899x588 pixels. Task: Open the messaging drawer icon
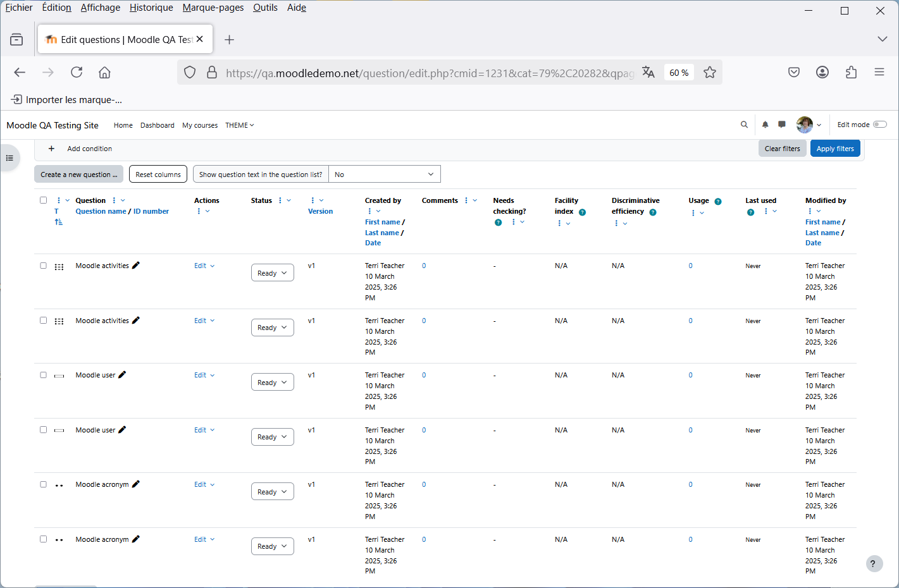[782, 125]
